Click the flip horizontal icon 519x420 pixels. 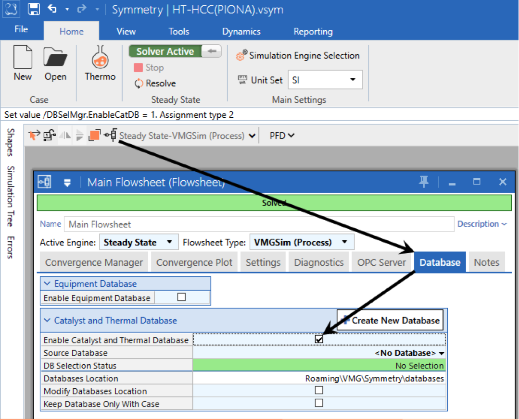[65, 135]
